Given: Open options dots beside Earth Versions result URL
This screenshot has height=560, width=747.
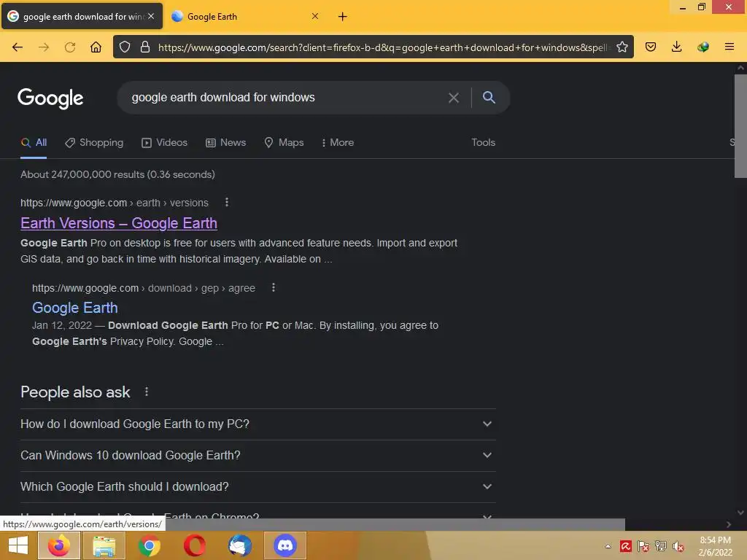Looking at the screenshot, I should pos(227,203).
